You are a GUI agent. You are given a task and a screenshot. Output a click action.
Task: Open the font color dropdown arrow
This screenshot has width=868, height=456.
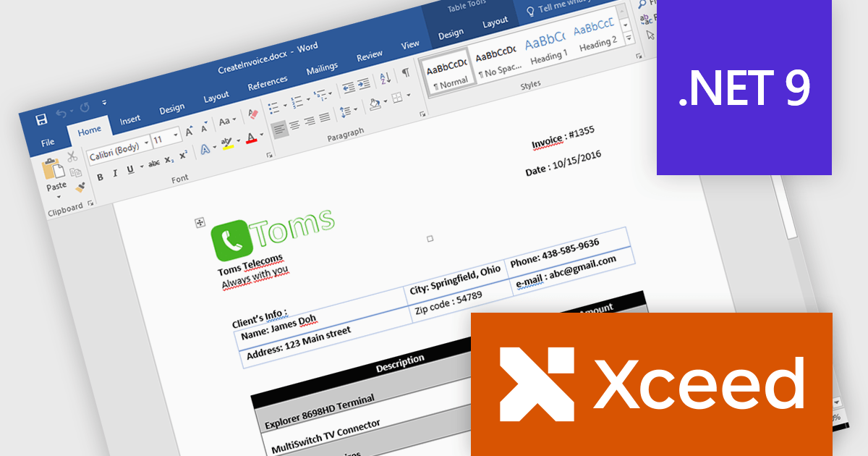pyautogui.click(x=261, y=135)
